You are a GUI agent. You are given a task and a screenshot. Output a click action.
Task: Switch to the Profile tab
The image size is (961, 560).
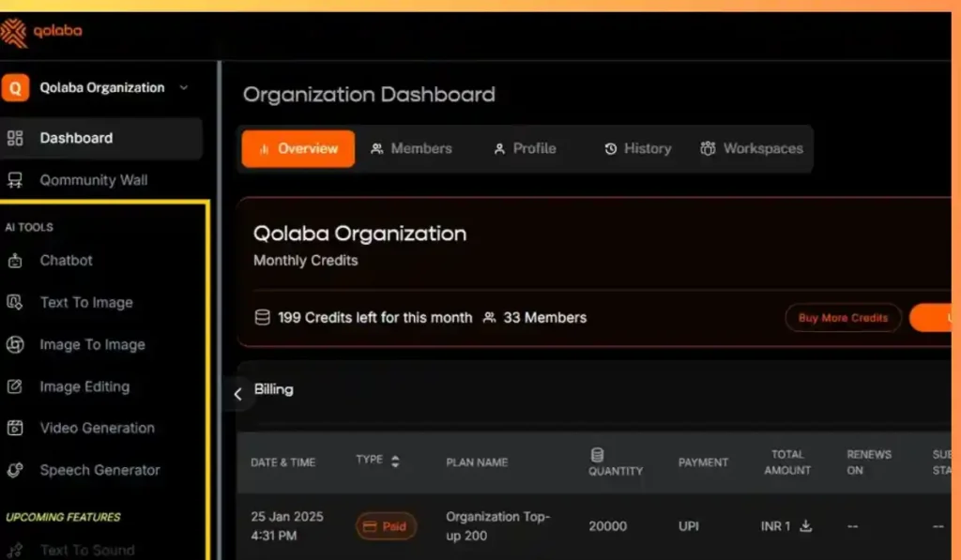526,149
